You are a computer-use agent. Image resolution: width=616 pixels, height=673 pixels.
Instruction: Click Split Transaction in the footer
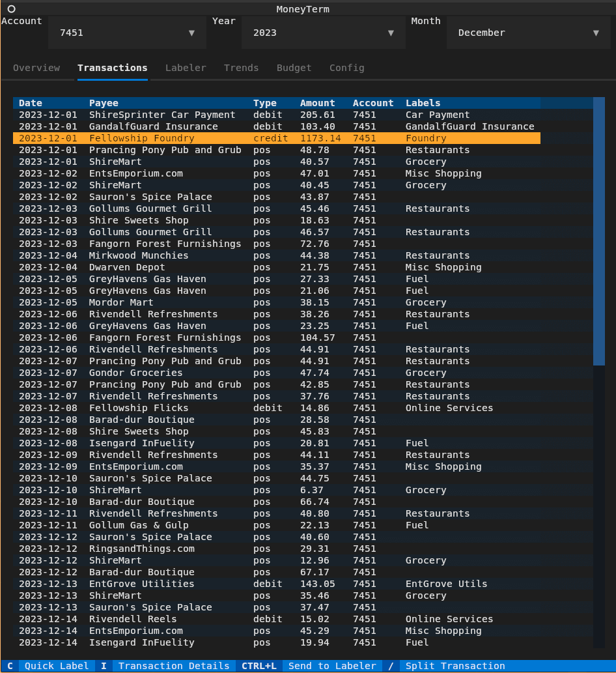pyautogui.click(x=455, y=666)
